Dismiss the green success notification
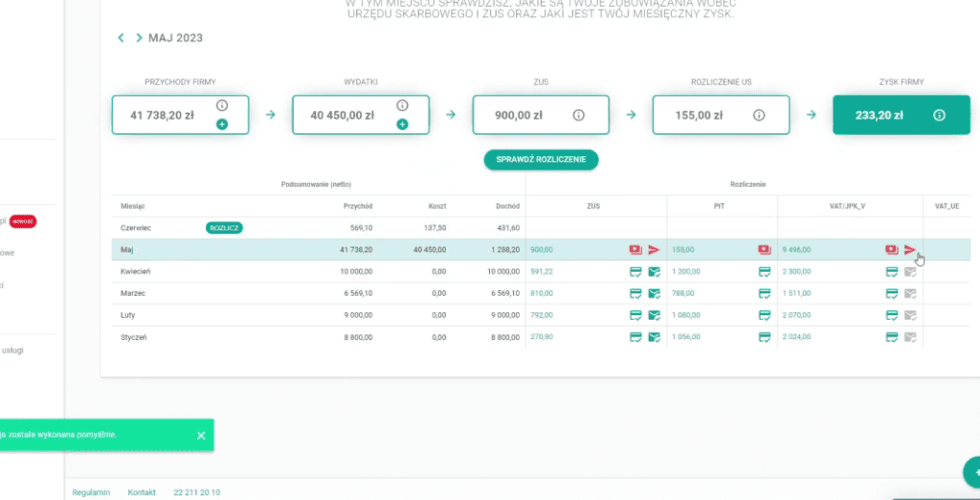The width and height of the screenshot is (980, 500). pyautogui.click(x=201, y=436)
